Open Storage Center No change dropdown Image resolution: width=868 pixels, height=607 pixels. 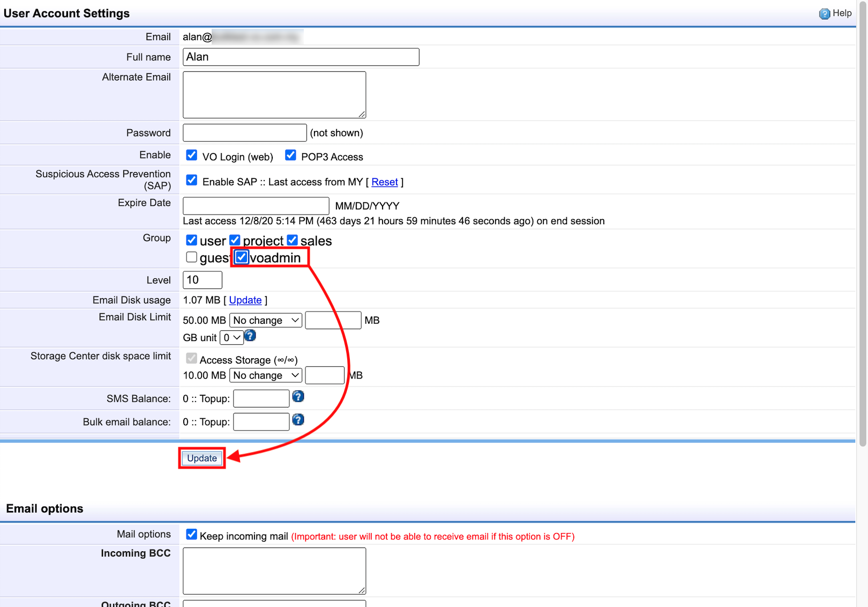click(266, 376)
